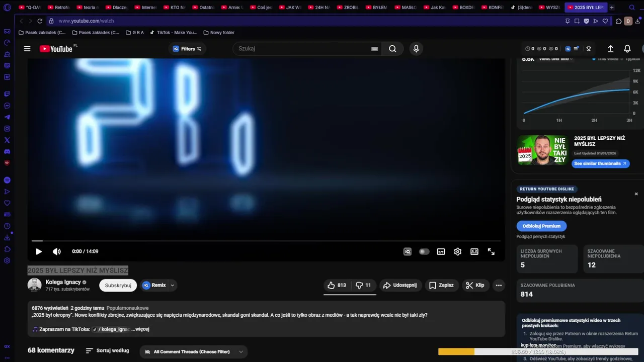Play the video

point(39,251)
